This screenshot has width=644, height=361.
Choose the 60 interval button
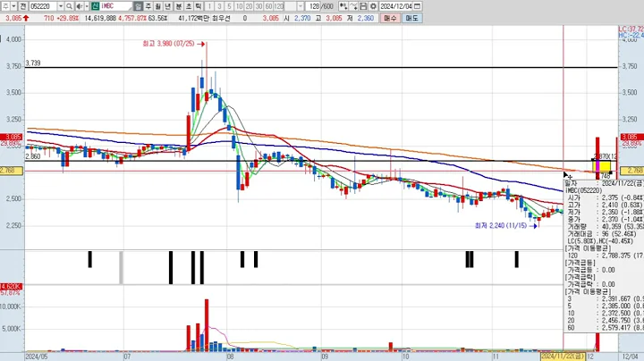click(268, 6)
